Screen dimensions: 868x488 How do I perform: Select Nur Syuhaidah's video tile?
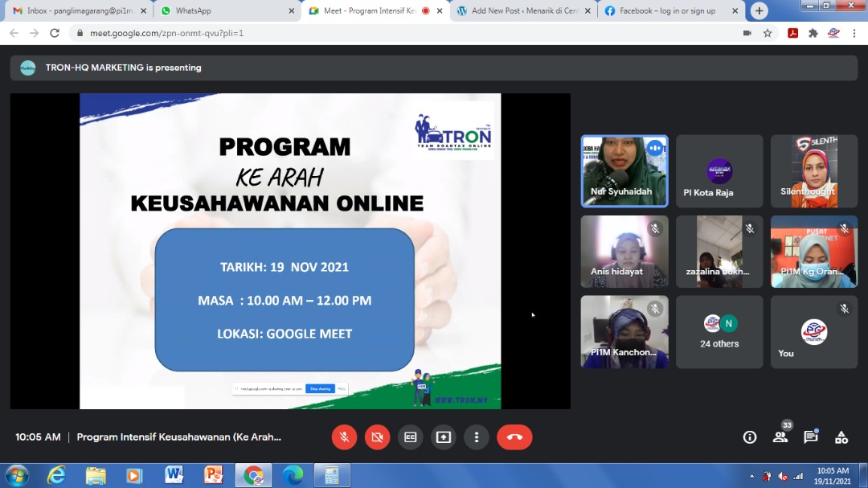point(624,170)
